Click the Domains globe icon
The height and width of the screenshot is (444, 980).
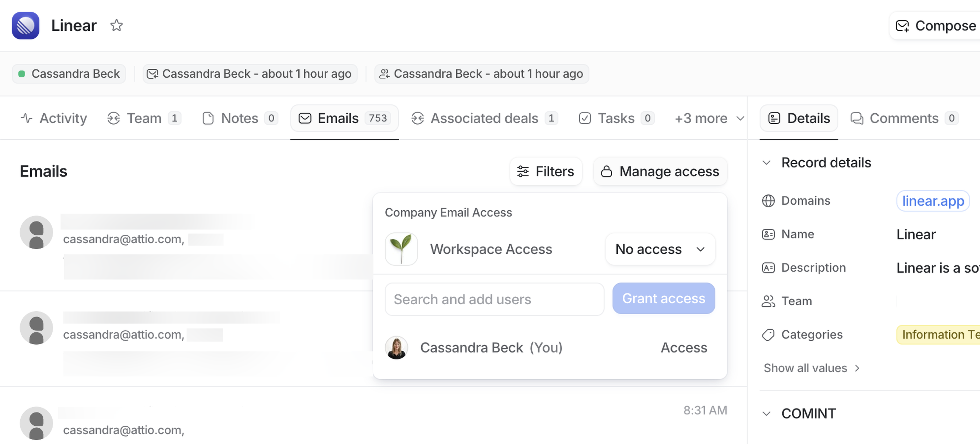click(x=768, y=200)
